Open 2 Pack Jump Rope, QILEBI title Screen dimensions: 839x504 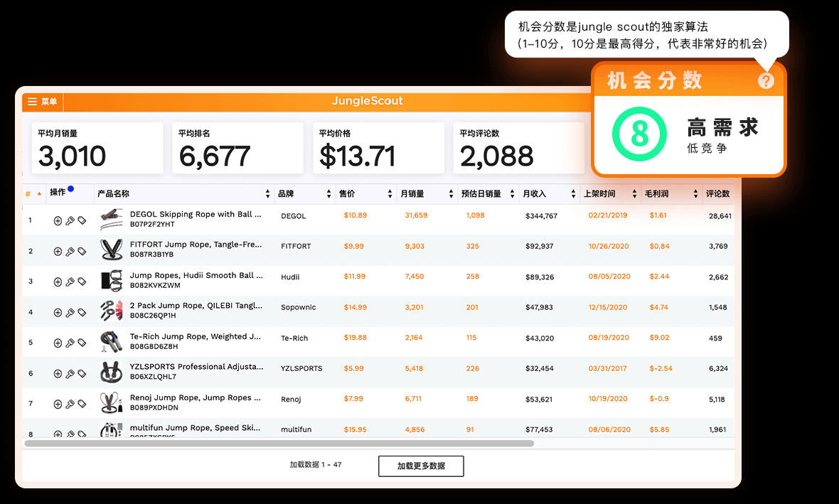tap(196, 306)
